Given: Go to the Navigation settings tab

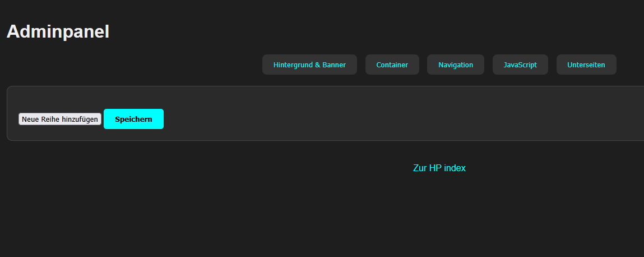Looking at the screenshot, I should (x=455, y=65).
